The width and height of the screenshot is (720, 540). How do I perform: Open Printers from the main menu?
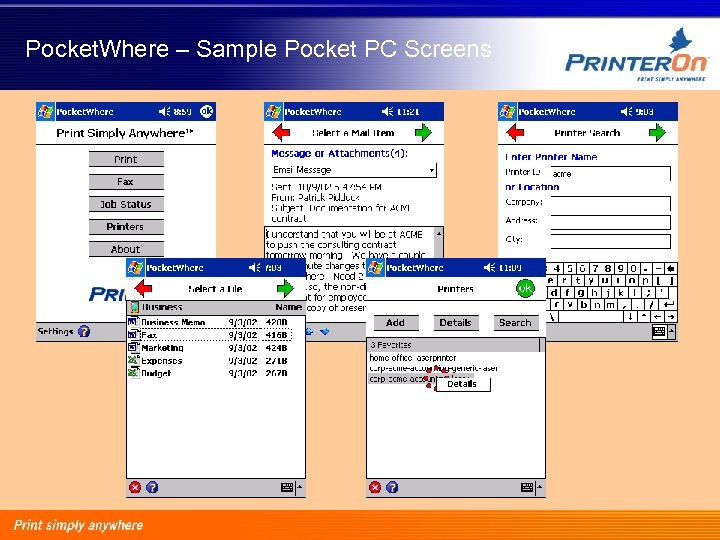click(x=126, y=227)
